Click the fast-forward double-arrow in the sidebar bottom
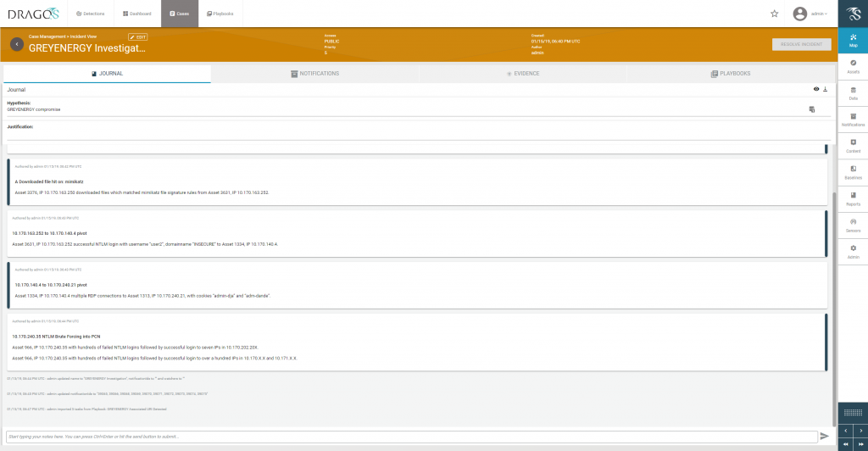The height and width of the screenshot is (451, 868). [861, 444]
